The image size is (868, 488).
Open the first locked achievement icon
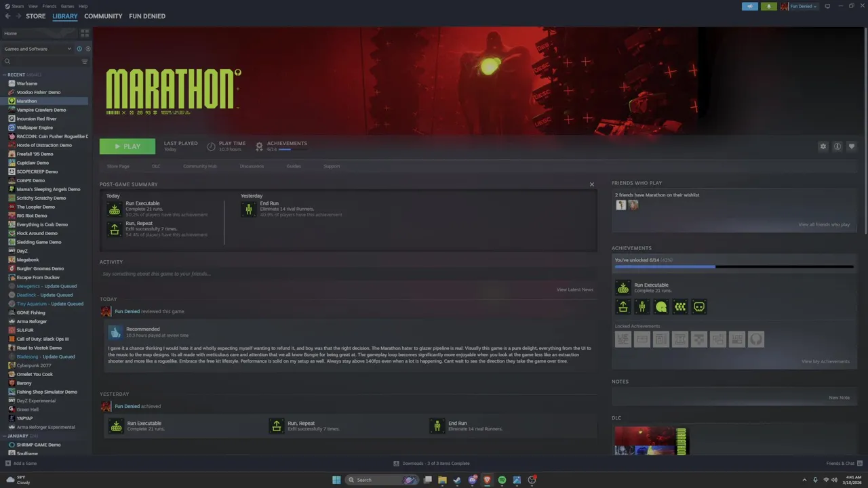point(623,340)
